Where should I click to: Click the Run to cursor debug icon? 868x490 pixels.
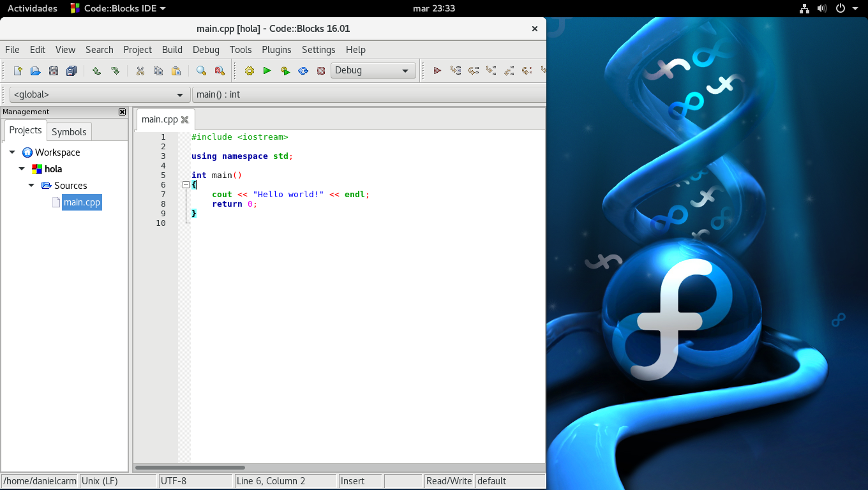(x=454, y=70)
